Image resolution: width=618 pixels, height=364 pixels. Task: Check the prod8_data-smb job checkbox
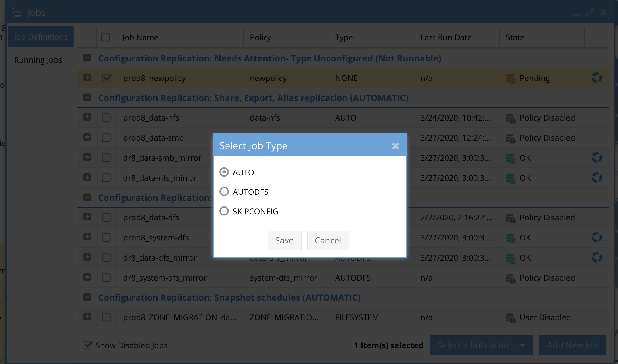coord(106,138)
